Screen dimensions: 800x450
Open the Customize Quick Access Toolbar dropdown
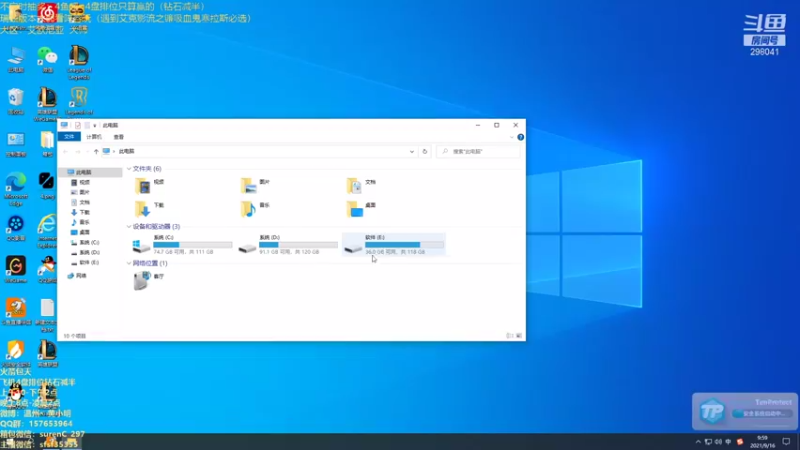pyautogui.click(x=94, y=126)
